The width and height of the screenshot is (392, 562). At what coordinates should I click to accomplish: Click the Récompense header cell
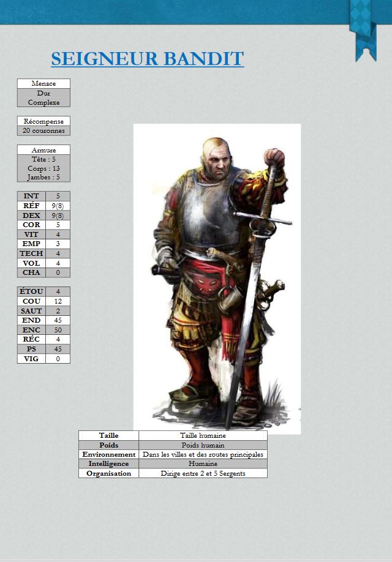tap(43, 121)
